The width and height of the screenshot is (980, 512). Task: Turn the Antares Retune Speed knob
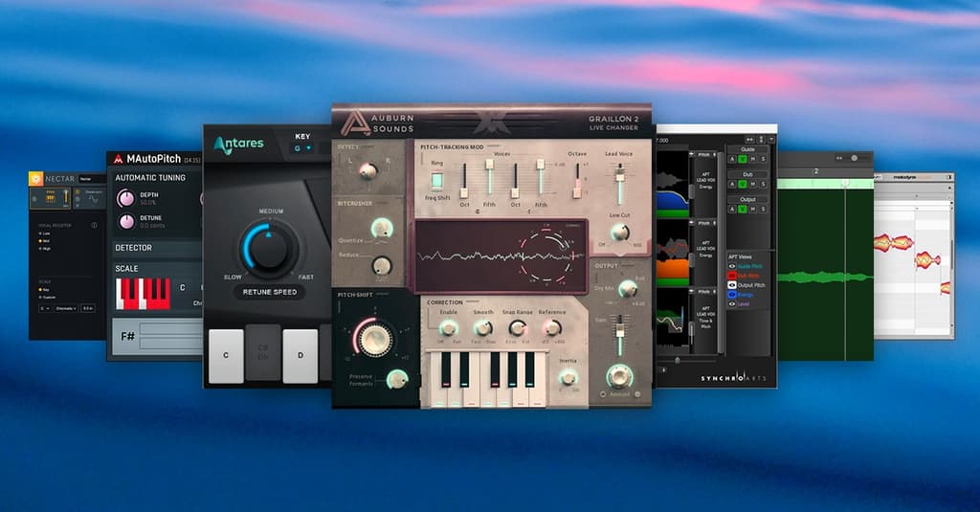click(x=269, y=248)
